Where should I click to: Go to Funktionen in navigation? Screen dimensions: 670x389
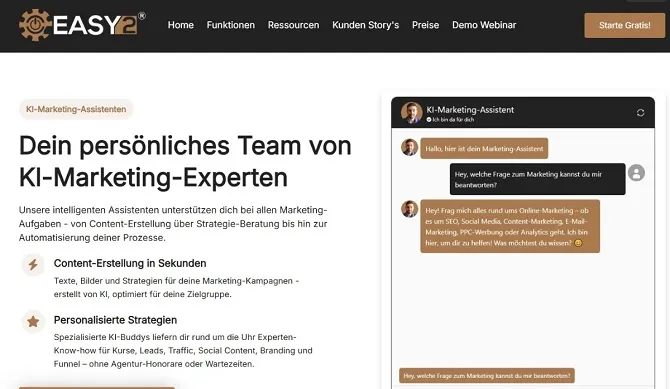point(231,25)
